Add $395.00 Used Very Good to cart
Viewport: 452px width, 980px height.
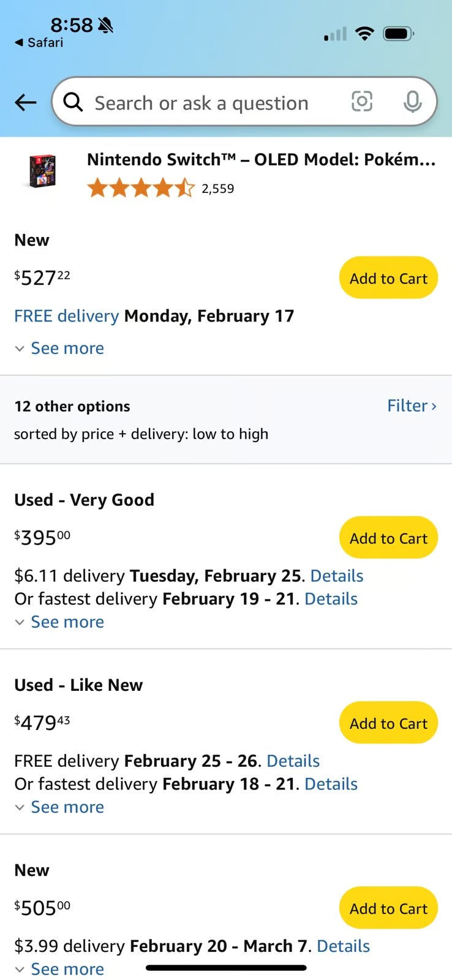388,538
